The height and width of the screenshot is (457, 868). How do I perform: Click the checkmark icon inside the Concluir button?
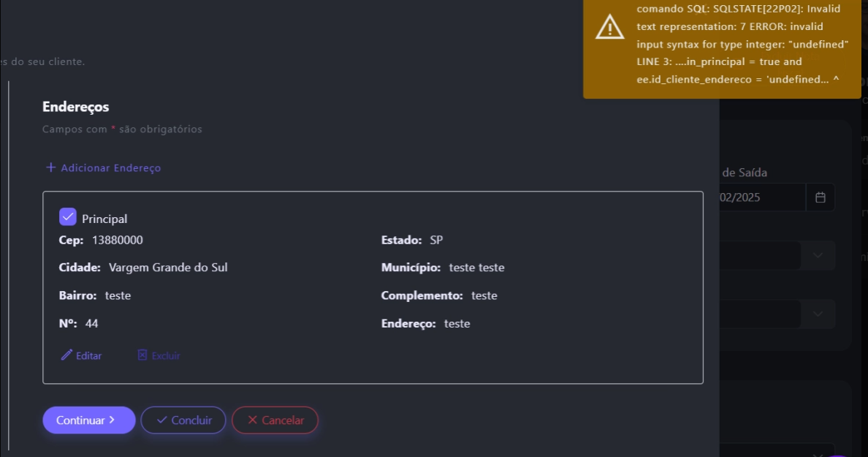(162, 420)
